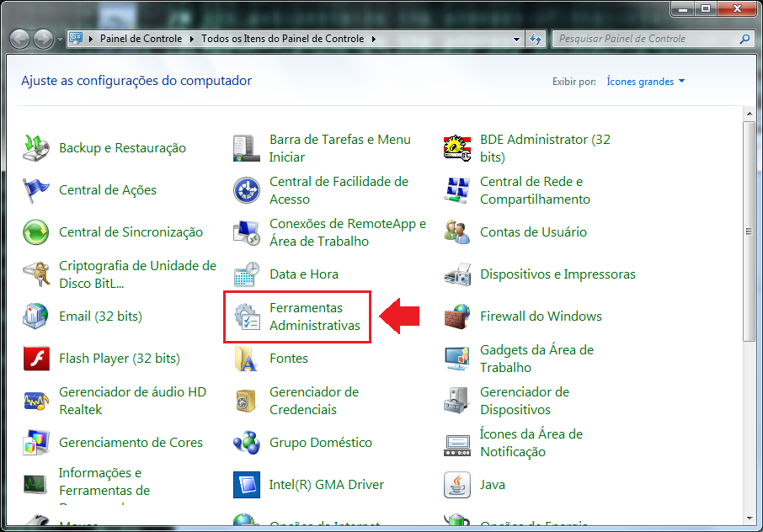Viewport: 763px width, 532px height.
Task: Refresh the Control Panel view
Action: [536, 39]
